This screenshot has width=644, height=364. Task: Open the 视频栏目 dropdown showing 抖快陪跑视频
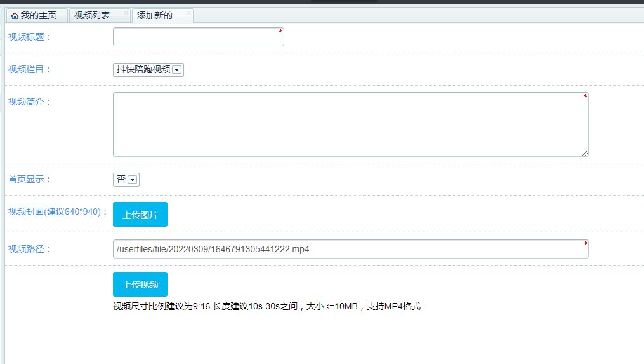pos(148,70)
